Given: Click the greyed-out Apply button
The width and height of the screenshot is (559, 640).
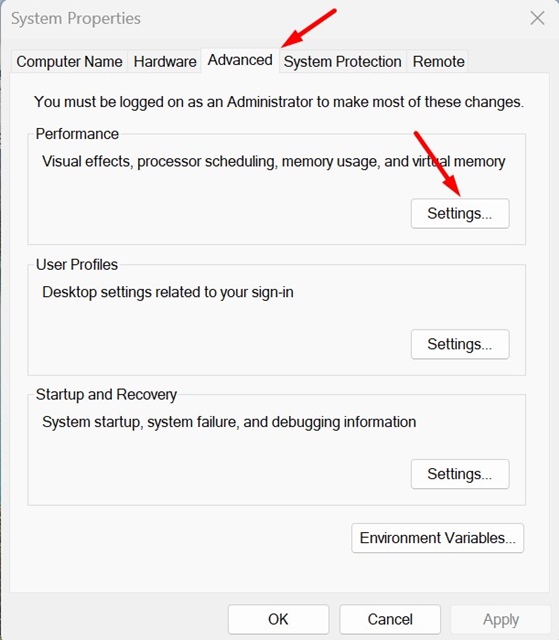Looking at the screenshot, I should [x=501, y=619].
